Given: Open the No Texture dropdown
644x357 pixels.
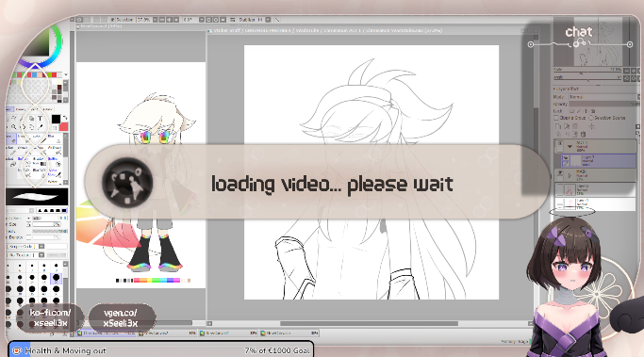Looking at the screenshot, I should pos(41,255).
